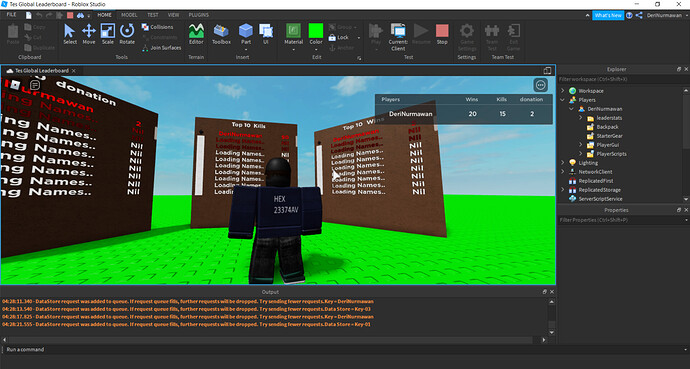
Task: Choose the Rotate tool
Action: pyautogui.click(x=127, y=34)
